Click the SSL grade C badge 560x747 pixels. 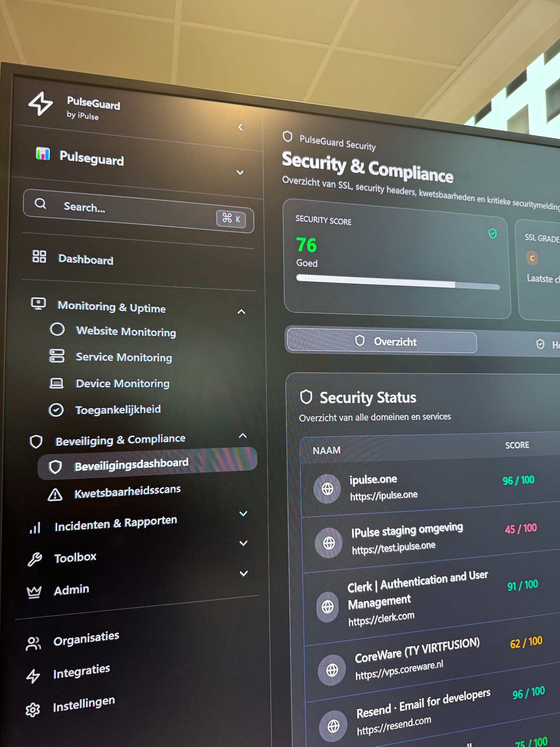[x=532, y=258]
